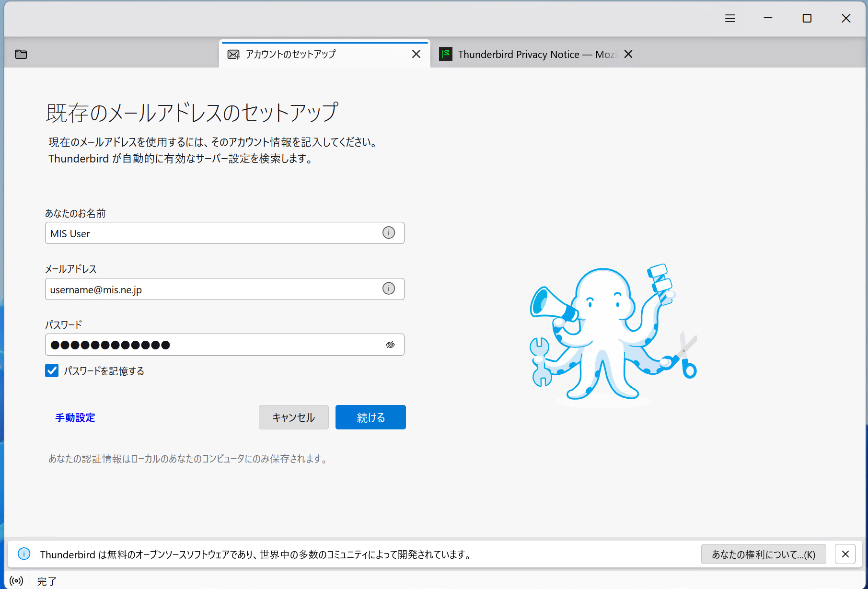
Task: Close the アカウントのセットアップ tab
Action: click(416, 54)
